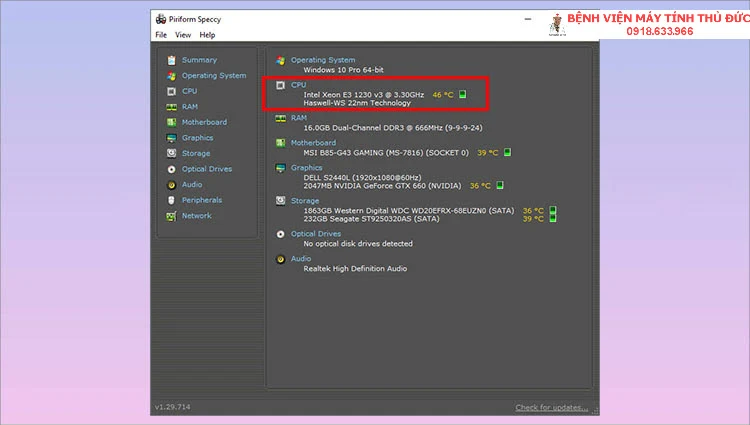Image resolution: width=750 pixels, height=425 pixels.
Task: Open the Optical Drives heading link in summary
Action: point(316,234)
